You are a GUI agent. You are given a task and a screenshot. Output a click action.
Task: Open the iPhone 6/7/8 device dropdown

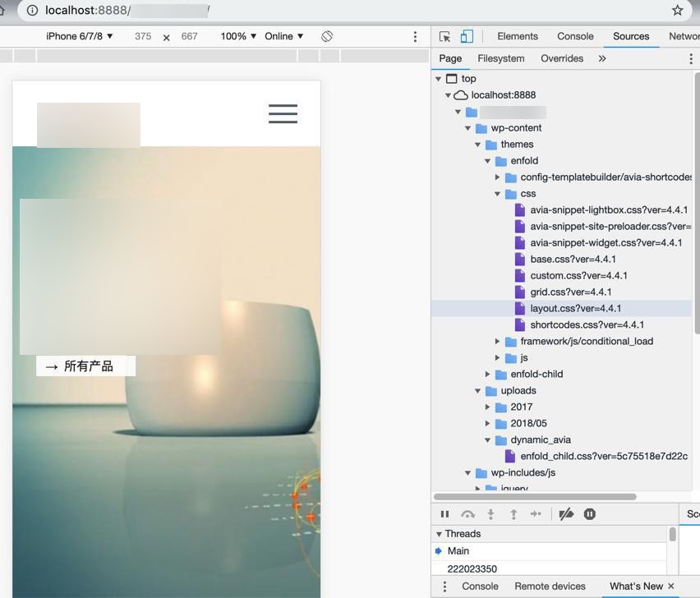pyautogui.click(x=80, y=36)
